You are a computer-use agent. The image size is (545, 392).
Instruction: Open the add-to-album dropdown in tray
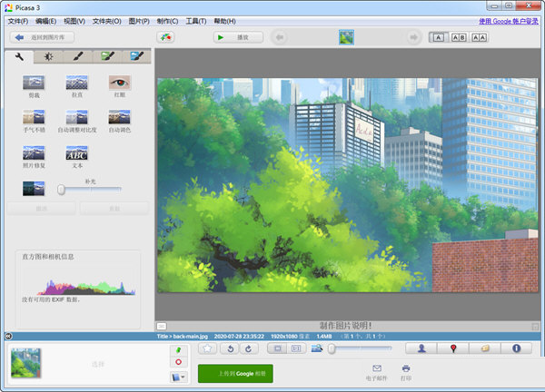pos(179,376)
